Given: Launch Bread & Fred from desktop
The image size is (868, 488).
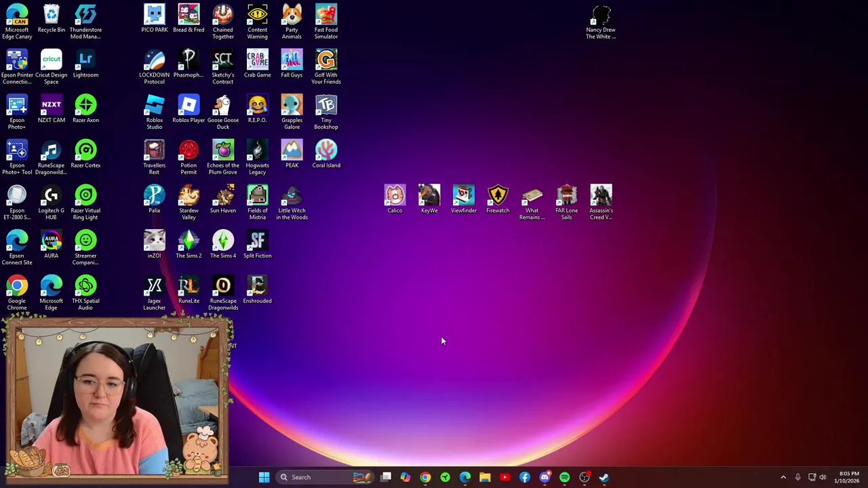Looking at the screenshot, I should (189, 19).
